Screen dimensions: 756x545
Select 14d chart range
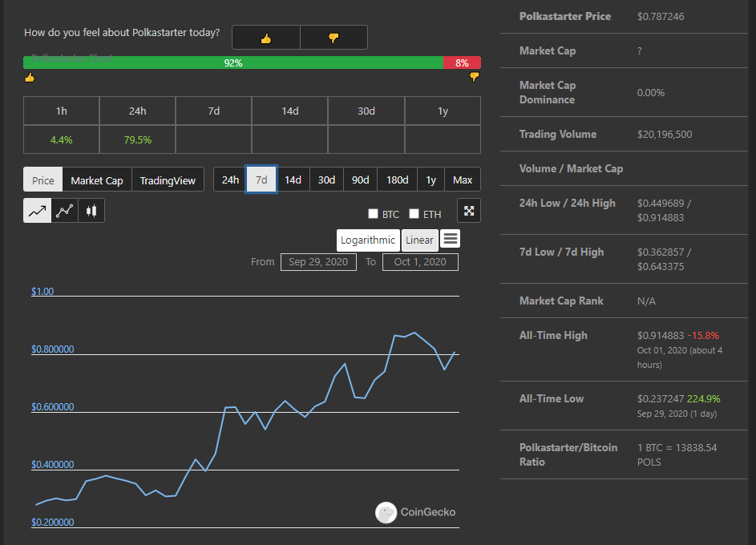coord(293,180)
